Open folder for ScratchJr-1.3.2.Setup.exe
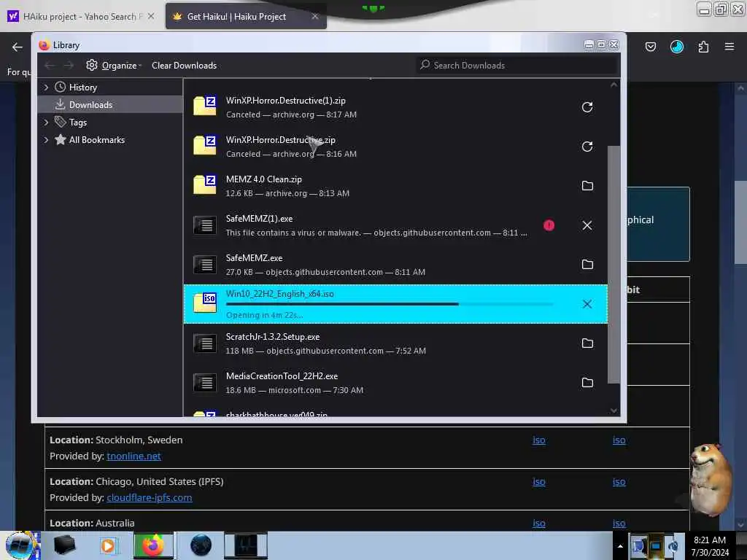This screenshot has width=747, height=560. point(587,343)
